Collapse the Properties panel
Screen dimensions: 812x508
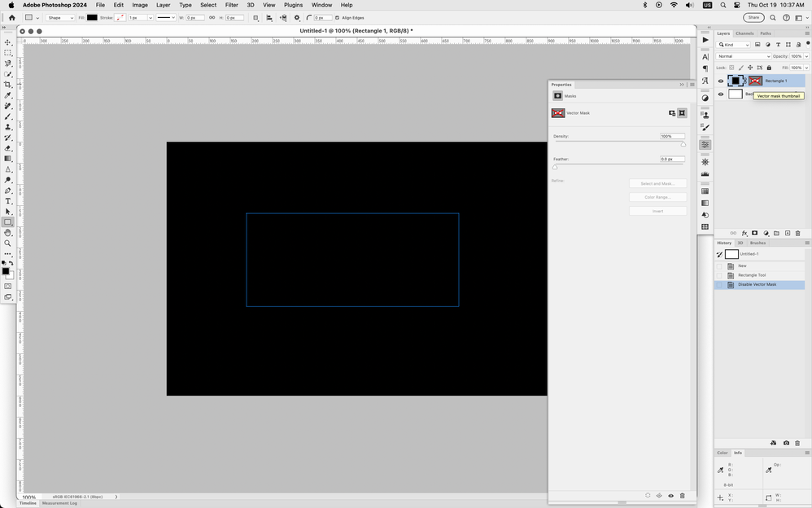tap(682, 85)
